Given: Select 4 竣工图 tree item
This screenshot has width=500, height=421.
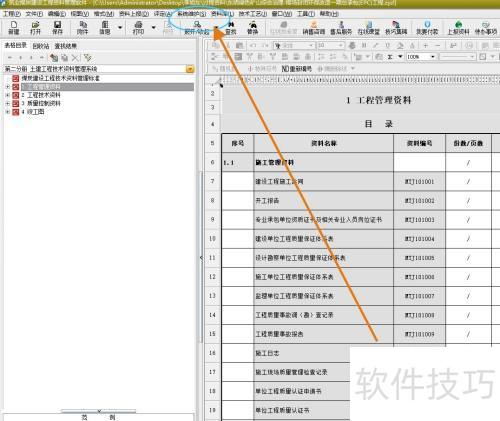Looking at the screenshot, I should [x=33, y=112].
